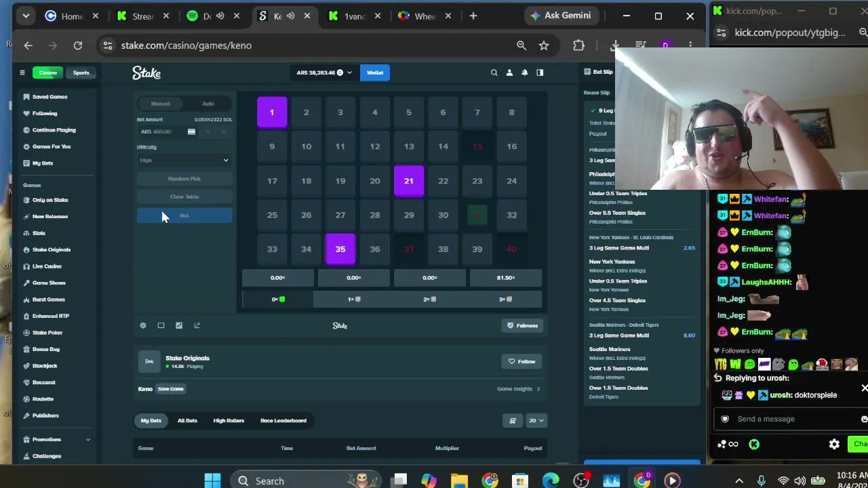Click the Clear Table button

[x=184, y=197]
